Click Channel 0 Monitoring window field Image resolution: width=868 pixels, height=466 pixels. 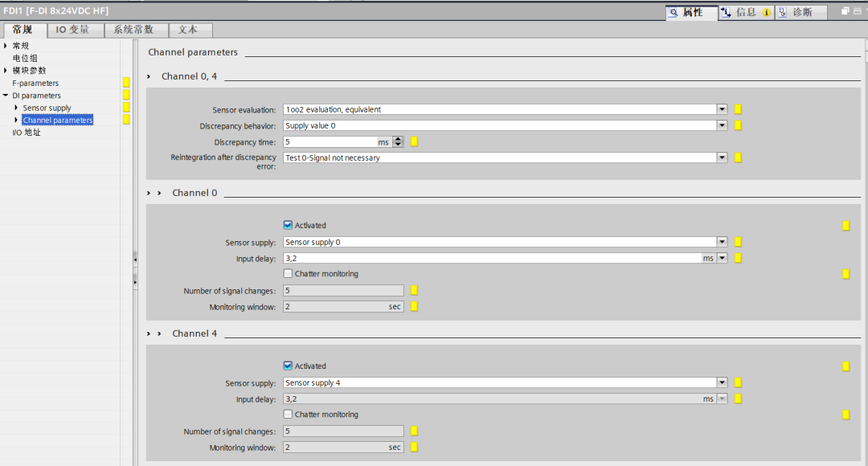click(343, 306)
